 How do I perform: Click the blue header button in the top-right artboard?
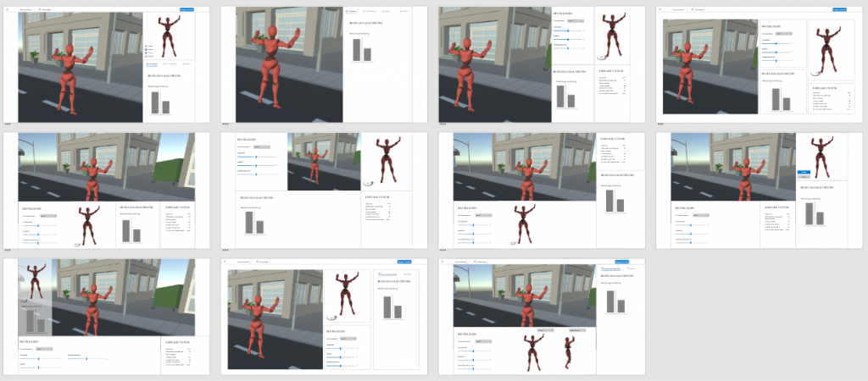click(841, 9)
